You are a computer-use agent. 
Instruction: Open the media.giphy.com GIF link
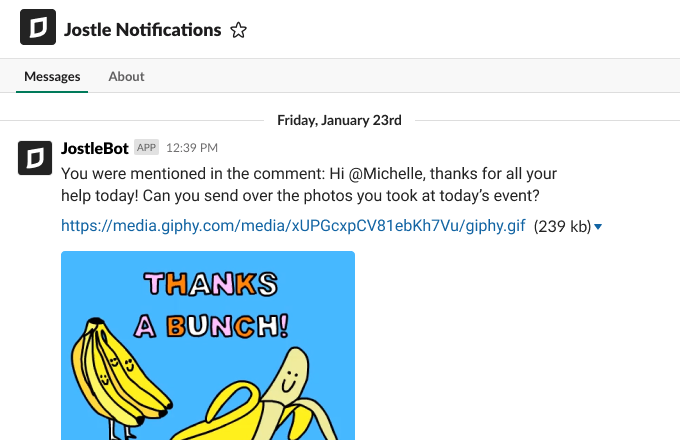293,226
